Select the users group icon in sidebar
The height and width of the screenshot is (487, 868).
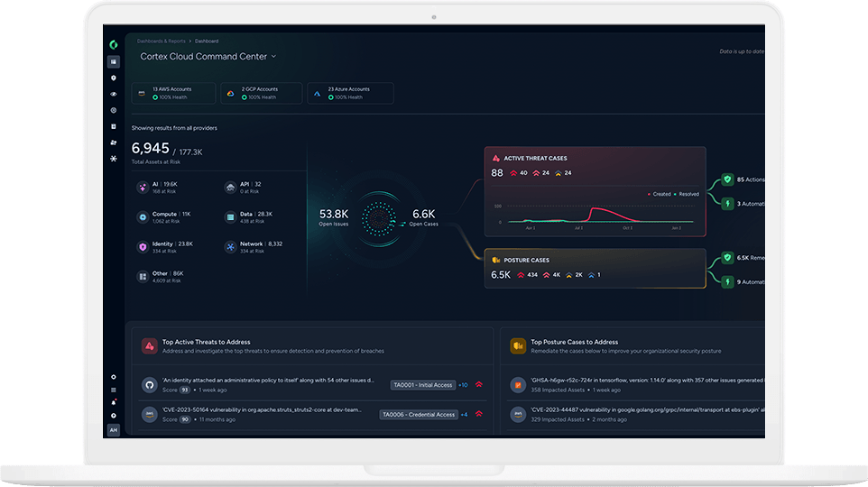(114, 142)
